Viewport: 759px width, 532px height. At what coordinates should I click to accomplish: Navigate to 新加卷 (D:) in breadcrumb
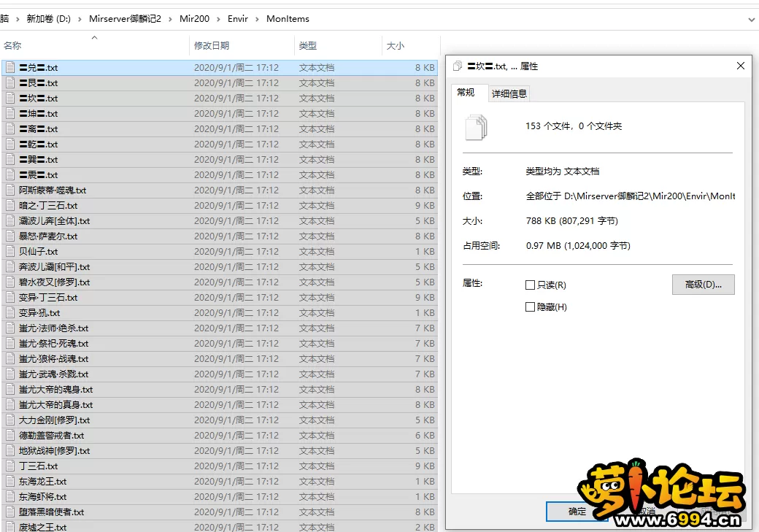point(48,19)
